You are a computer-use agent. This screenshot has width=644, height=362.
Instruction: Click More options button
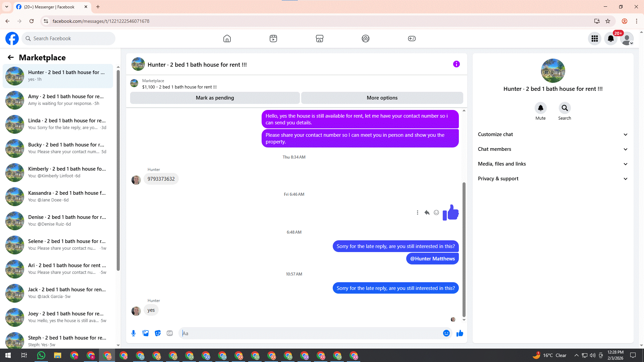click(x=382, y=98)
